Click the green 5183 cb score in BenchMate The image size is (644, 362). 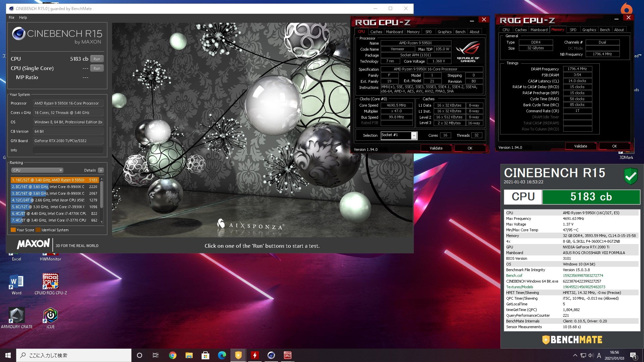coord(591,197)
